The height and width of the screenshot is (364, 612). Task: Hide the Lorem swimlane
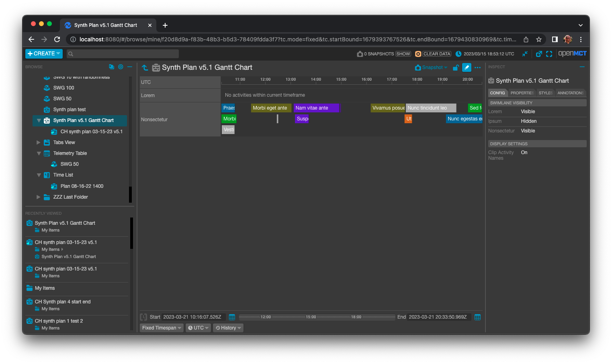(x=528, y=111)
